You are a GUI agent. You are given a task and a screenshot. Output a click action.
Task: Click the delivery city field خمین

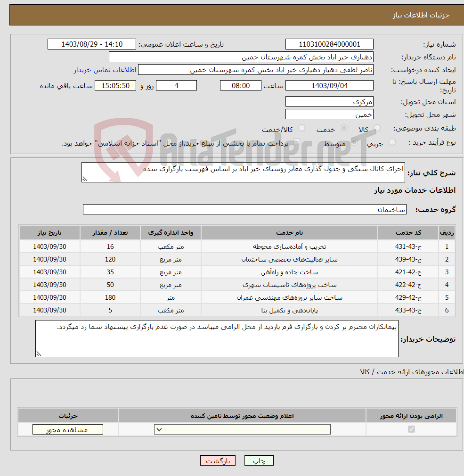(329, 114)
